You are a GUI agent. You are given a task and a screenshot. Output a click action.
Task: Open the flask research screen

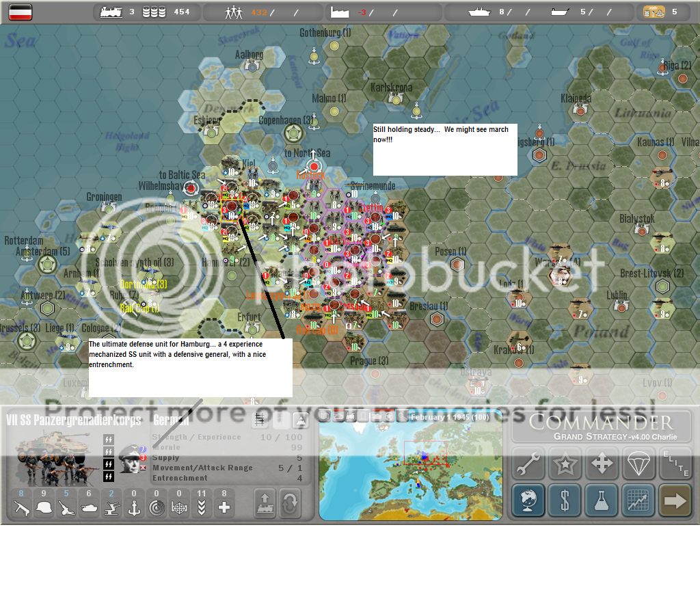pyautogui.click(x=602, y=500)
